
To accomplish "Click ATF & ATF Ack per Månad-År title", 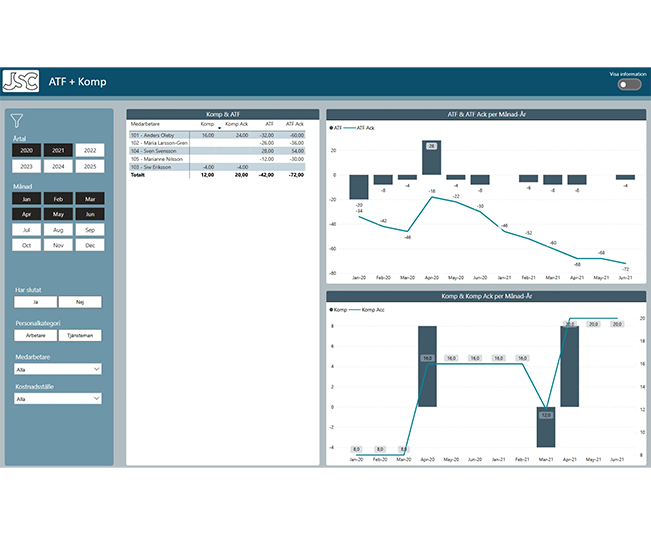I will pyautogui.click(x=486, y=114).
